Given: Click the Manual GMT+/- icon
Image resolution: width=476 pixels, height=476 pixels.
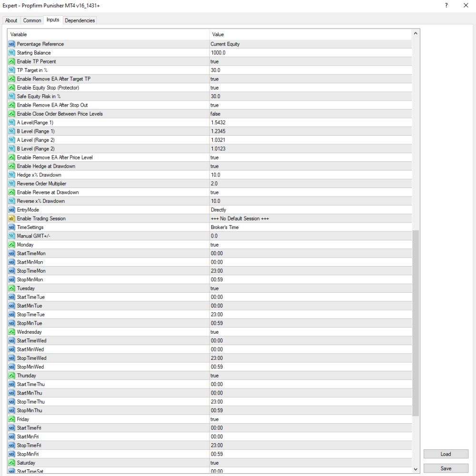Looking at the screenshot, I should 11,236.
